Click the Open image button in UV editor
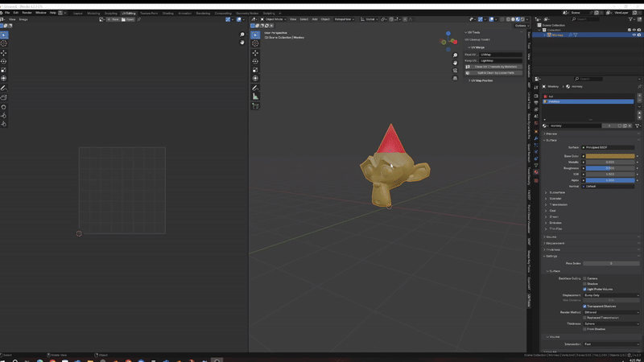The width and height of the screenshot is (644, 362). coord(128,19)
